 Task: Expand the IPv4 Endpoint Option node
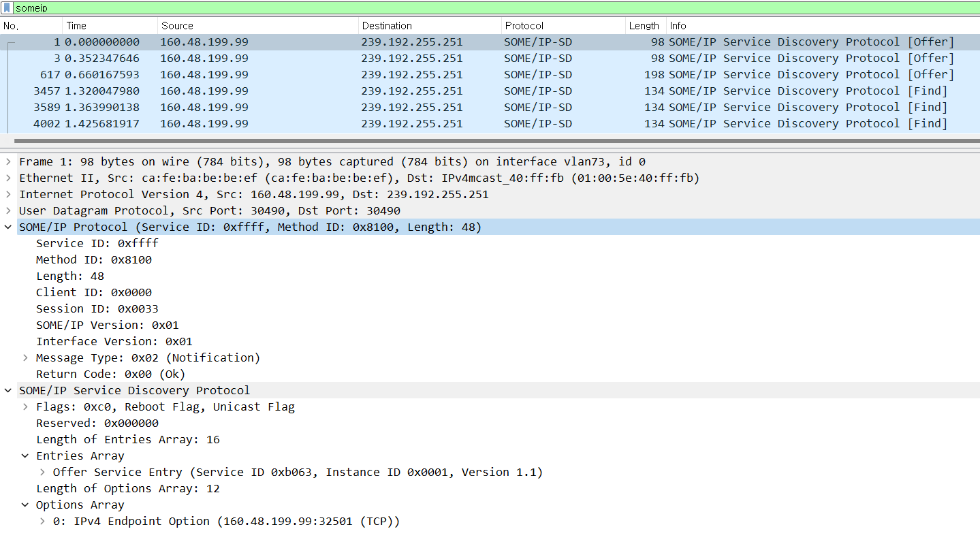[42, 522]
